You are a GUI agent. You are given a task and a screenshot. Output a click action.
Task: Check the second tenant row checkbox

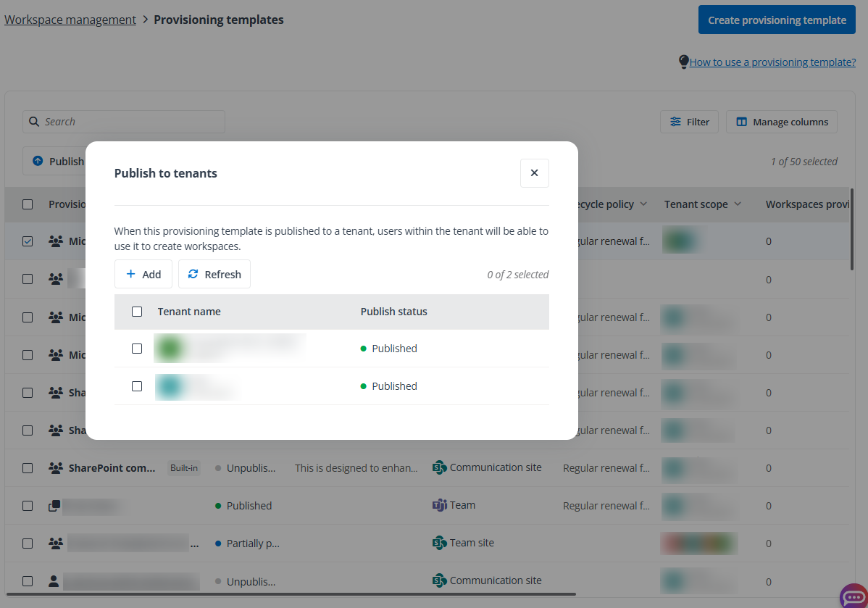(x=137, y=386)
